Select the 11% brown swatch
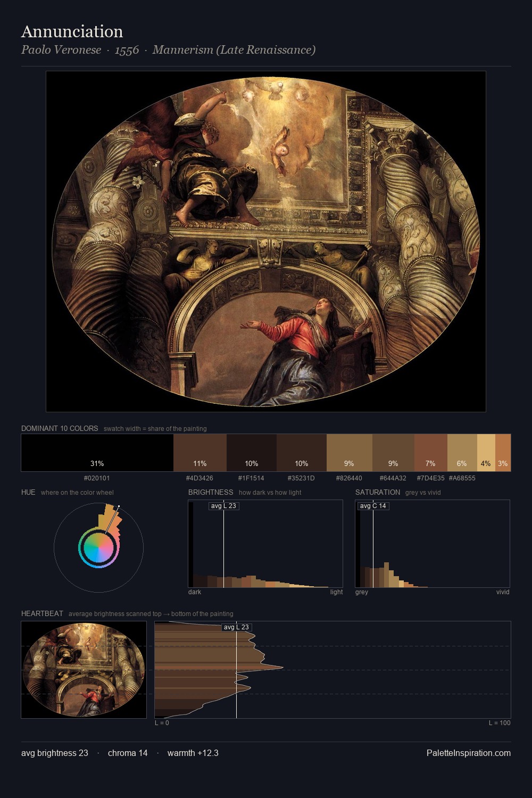The width and height of the screenshot is (532, 798). (x=200, y=453)
